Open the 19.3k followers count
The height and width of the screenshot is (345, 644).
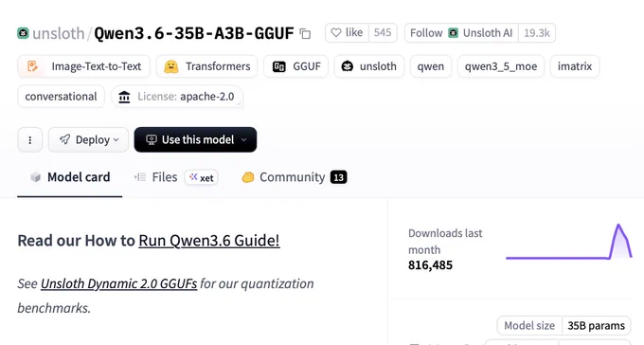pos(537,33)
